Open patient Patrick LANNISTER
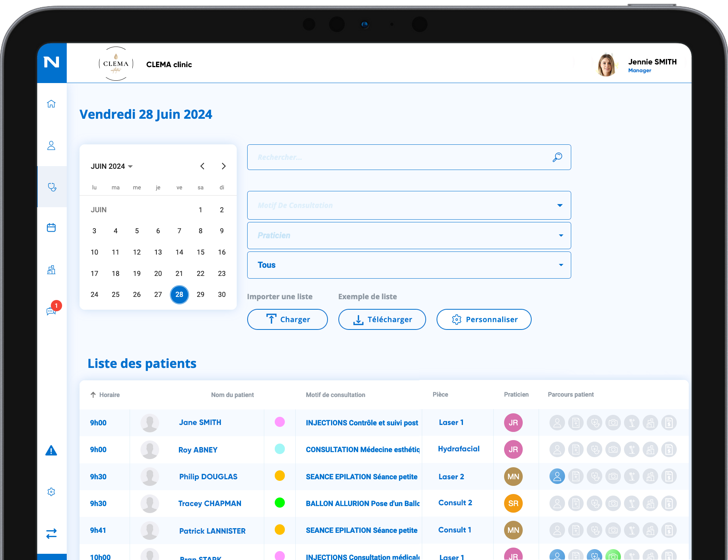728x560 pixels. click(x=212, y=531)
